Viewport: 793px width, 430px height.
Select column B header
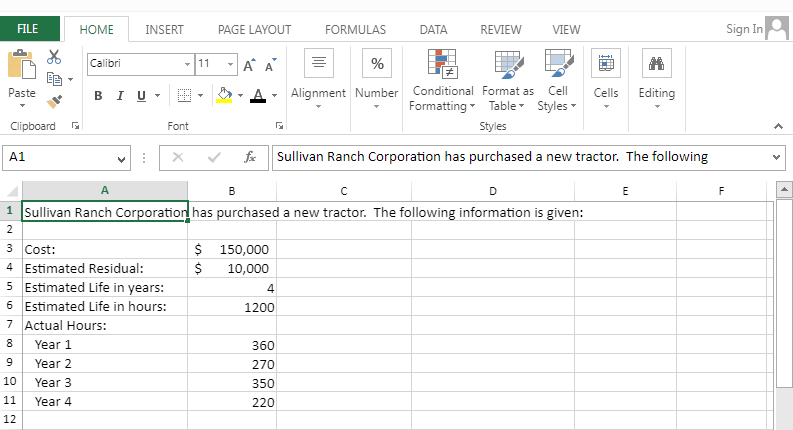[232, 191]
